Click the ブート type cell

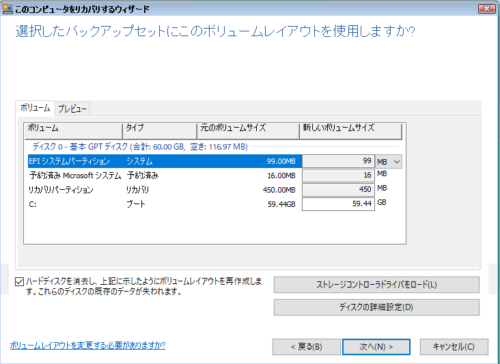pos(136,204)
